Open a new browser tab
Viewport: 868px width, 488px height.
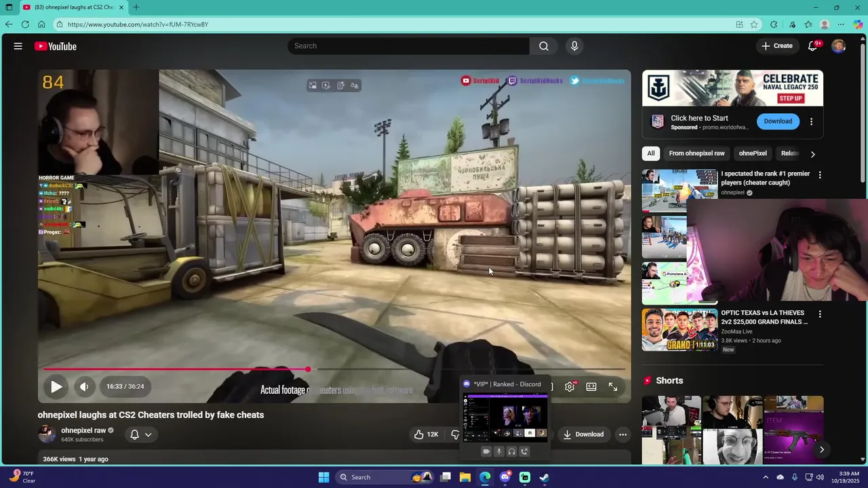136,7
